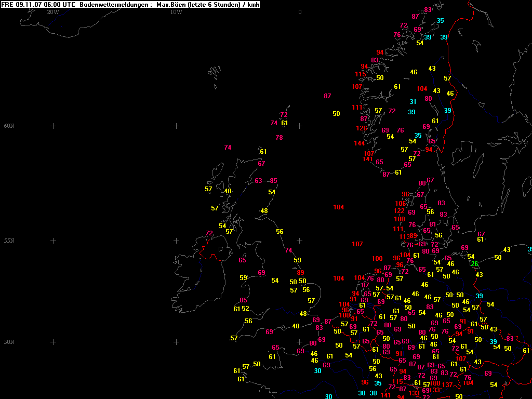This screenshot has width=532, height=399.
Task: Select the 126 gust reading off Norway
Action: 361,128
